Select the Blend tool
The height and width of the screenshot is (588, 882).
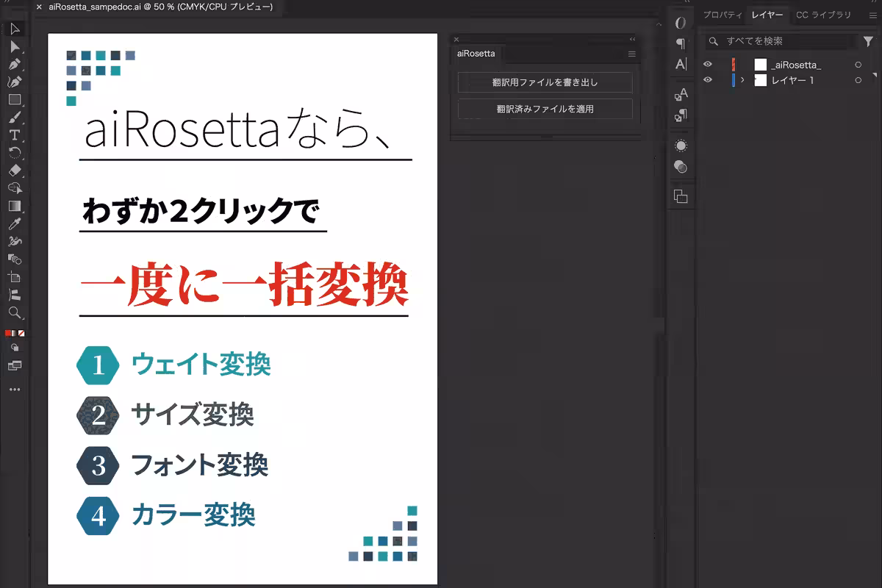15,259
